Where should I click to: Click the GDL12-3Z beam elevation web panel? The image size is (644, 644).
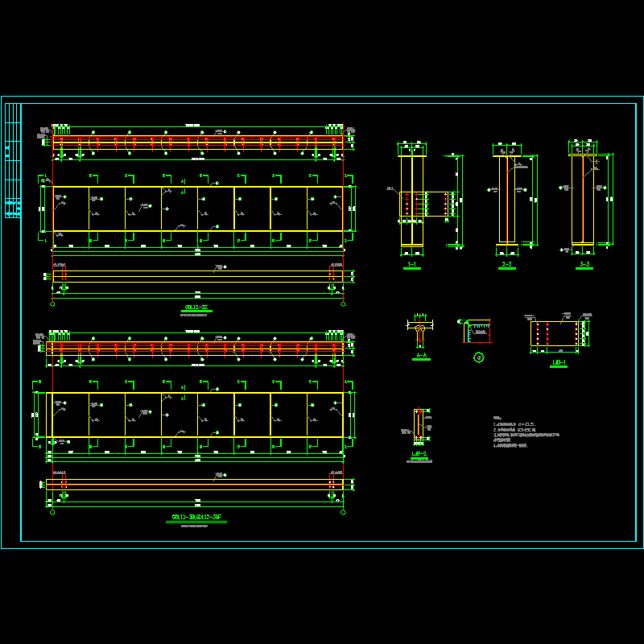(x=197, y=208)
